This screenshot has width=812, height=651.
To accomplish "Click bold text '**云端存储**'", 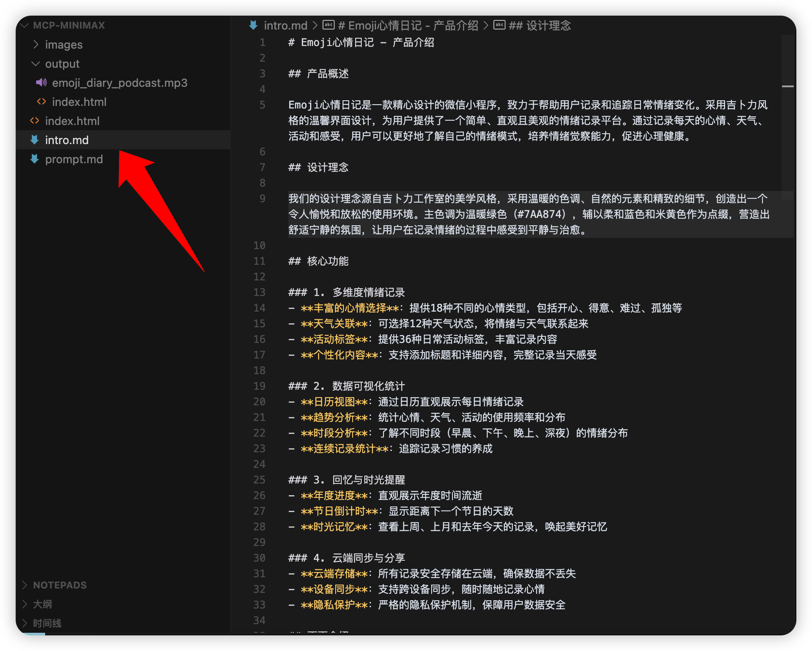I will point(334,574).
